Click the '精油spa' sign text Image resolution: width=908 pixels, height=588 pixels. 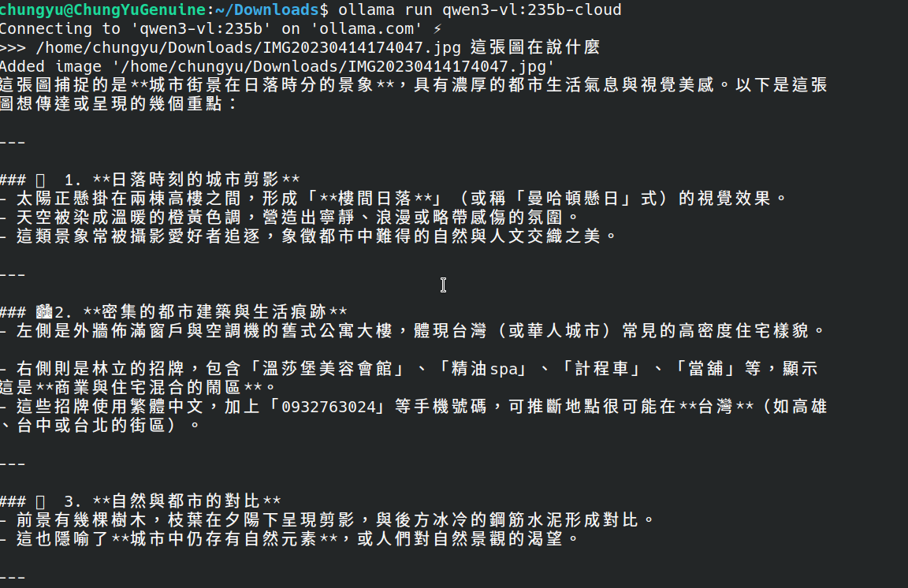click(x=483, y=368)
